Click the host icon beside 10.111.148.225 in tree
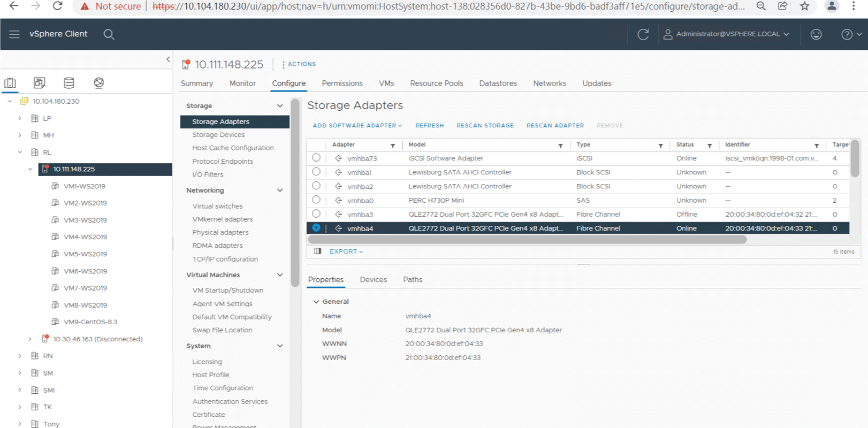This screenshot has width=868, height=428. click(45, 169)
